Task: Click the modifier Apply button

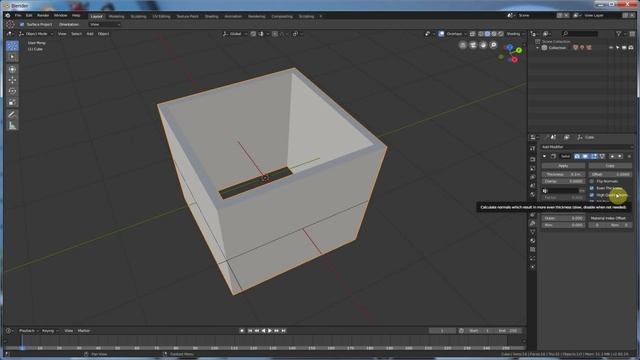Action: click(x=563, y=166)
